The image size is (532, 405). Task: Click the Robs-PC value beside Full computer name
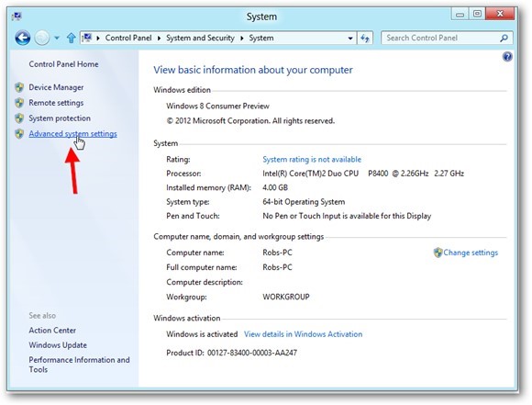point(277,267)
